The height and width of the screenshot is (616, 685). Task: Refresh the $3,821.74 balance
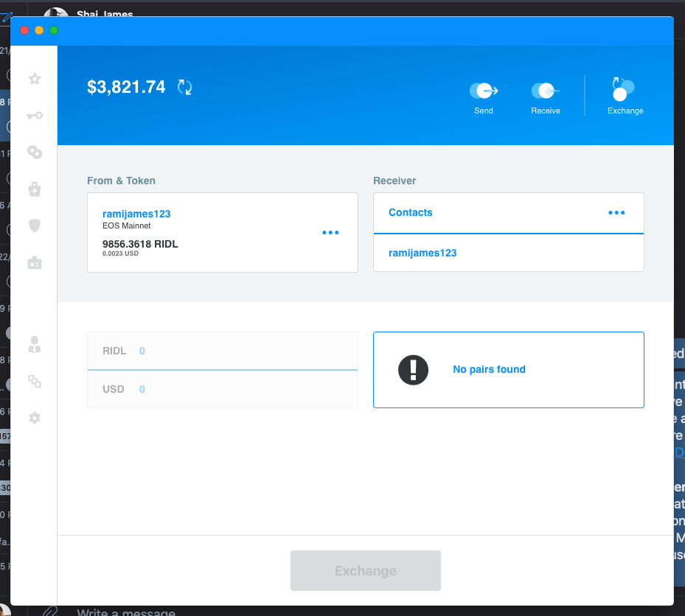coord(184,86)
